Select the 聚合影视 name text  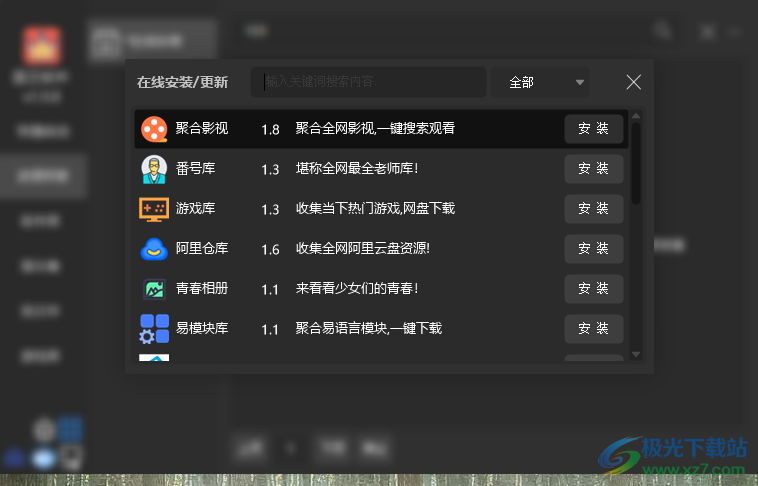point(202,129)
